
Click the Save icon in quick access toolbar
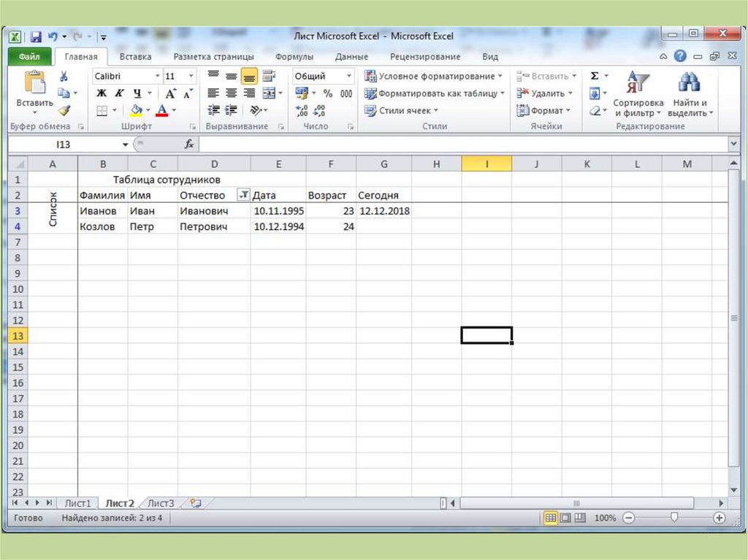(35, 37)
